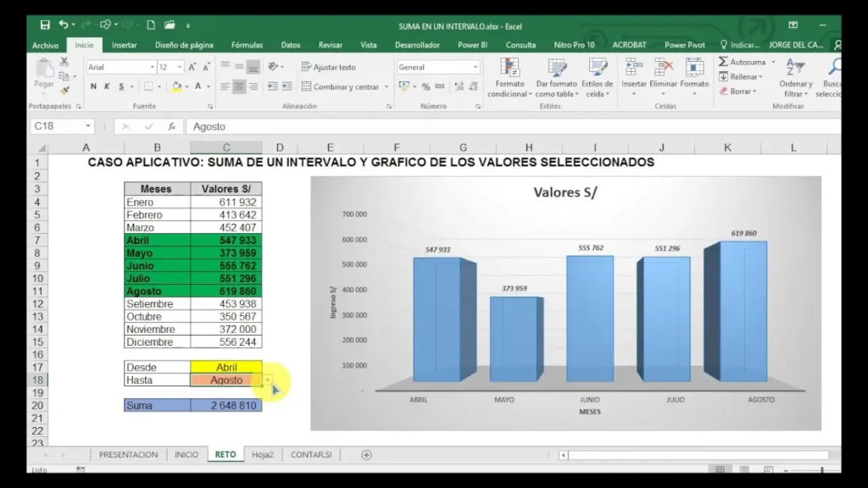Screen dimensions: 868x488
Task: Click the Formato condicional icon
Action: click(x=509, y=69)
